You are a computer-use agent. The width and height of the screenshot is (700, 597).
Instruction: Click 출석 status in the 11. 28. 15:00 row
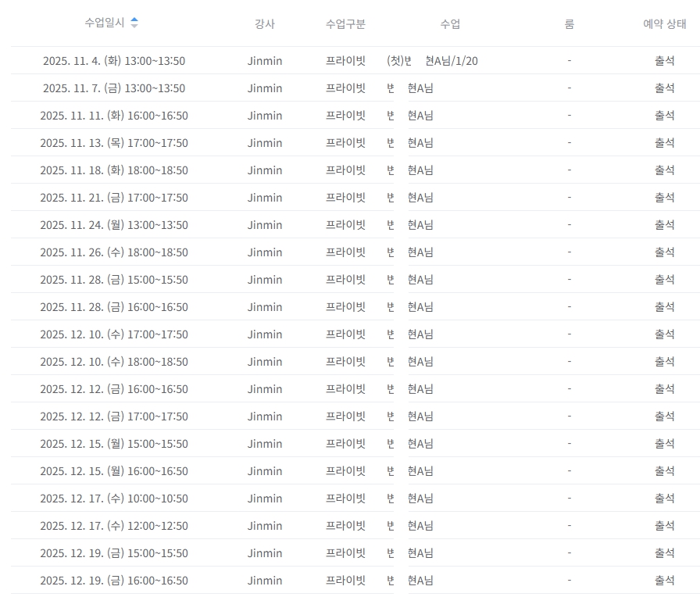[x=664, y=280]
